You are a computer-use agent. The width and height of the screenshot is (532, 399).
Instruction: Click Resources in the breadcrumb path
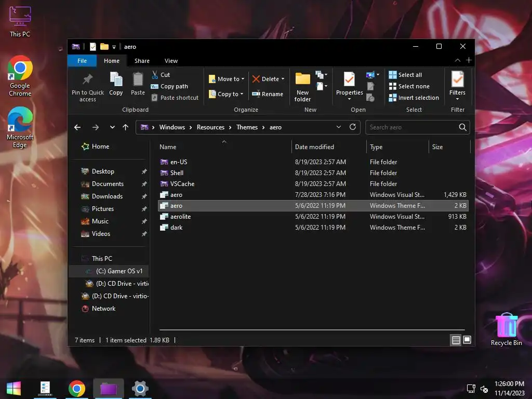(210, 127)
